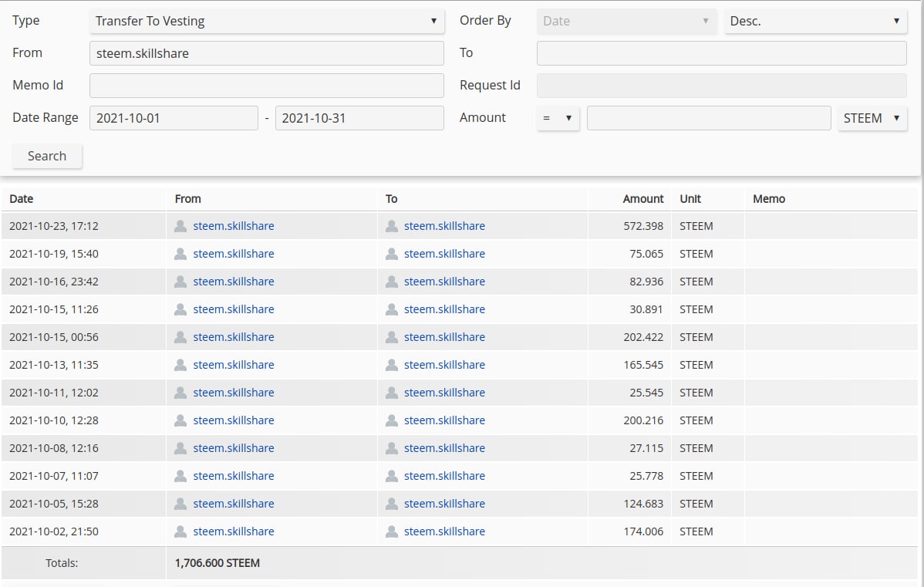Click To user icon in 2021-10-13 row
Viewport: 924px width, 587px height.
pyautogui.click(x=392, y=365)
